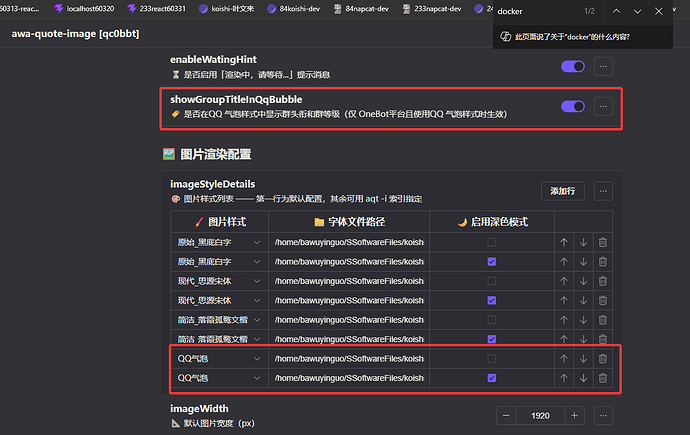The width and height of the screenshot is (690, 435).
Task: Delete the first 原始_黑底白字 row with trash icon
Action: 602,242
